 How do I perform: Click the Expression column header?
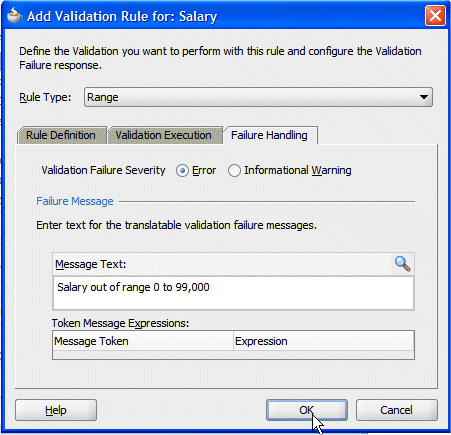click(324, 341)
